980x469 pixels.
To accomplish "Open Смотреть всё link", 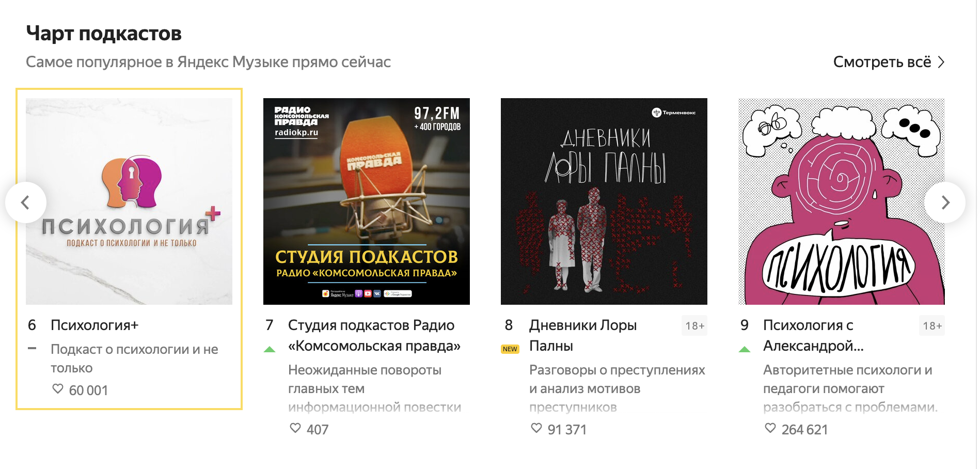I will coord(882,62).
